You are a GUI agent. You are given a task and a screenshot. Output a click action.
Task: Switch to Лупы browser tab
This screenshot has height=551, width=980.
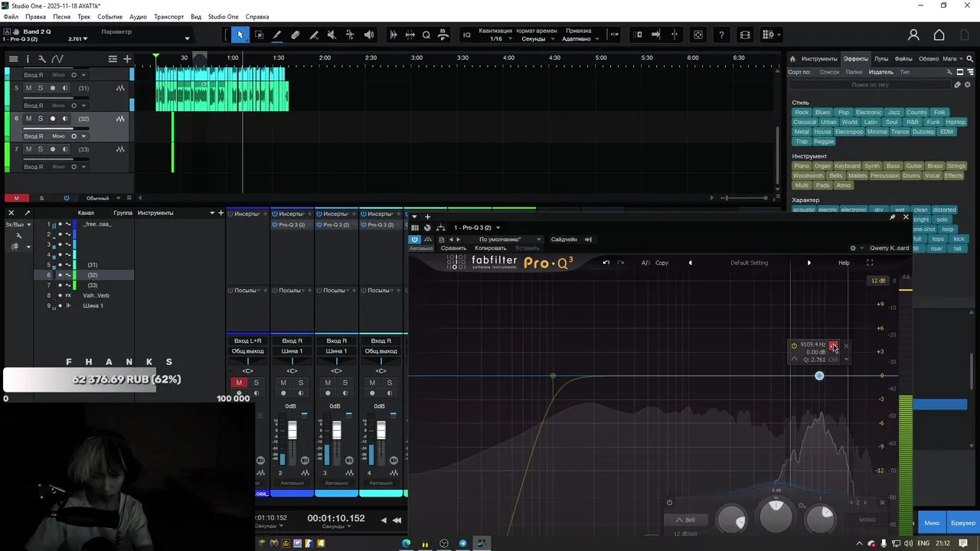click(881, 59)
